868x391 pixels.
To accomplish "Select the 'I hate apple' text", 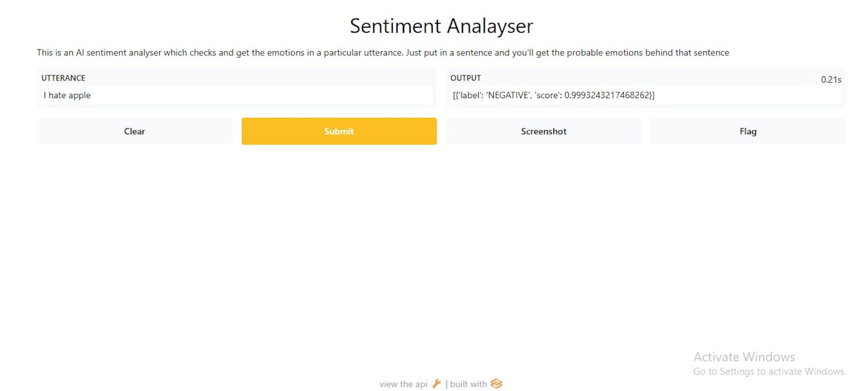I will click(x=67, y=95).
